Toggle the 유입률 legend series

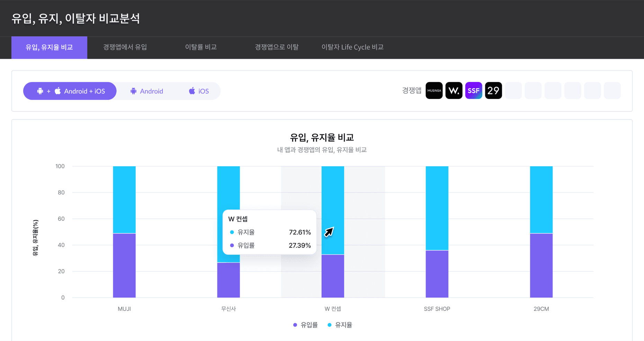click(305, 325)
